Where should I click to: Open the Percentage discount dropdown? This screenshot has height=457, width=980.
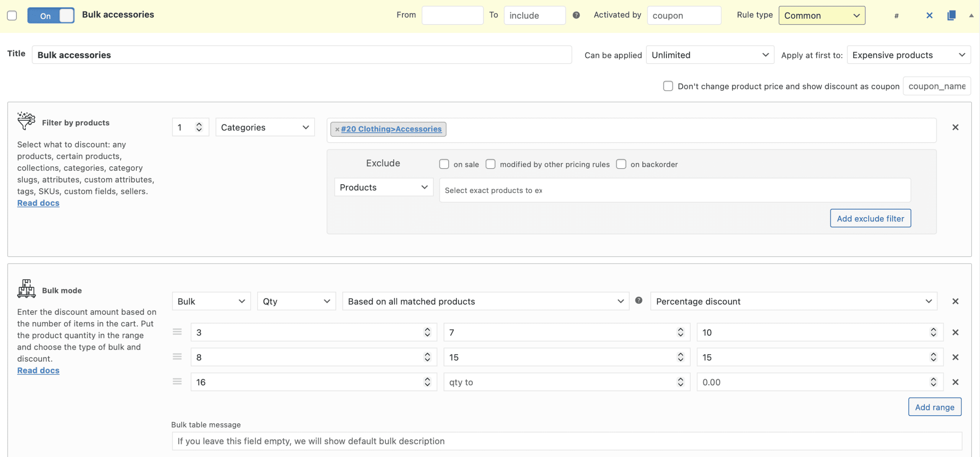click(794, 301)
